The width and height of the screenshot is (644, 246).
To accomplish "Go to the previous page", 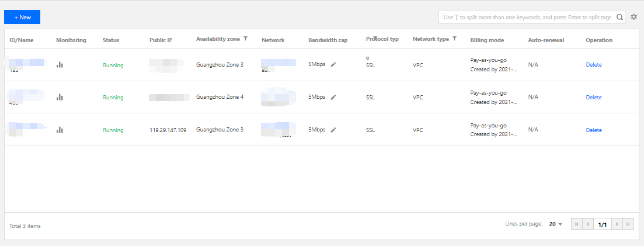I will click(587, 224).
